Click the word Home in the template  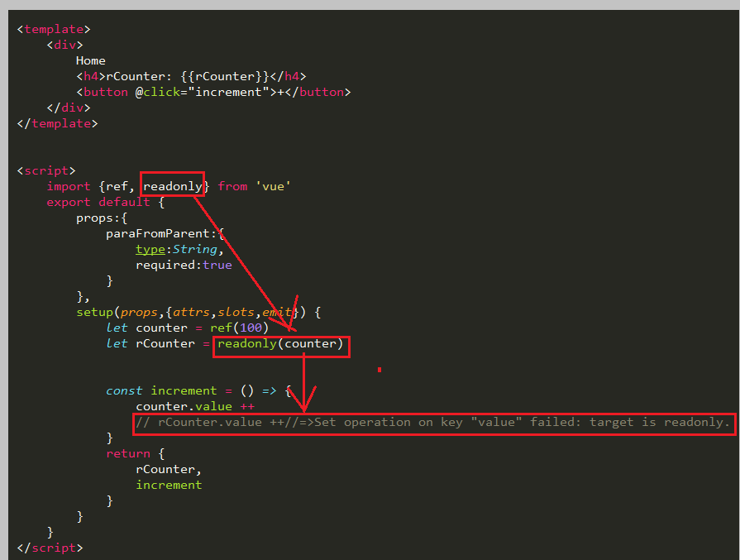tap(91, 61)
